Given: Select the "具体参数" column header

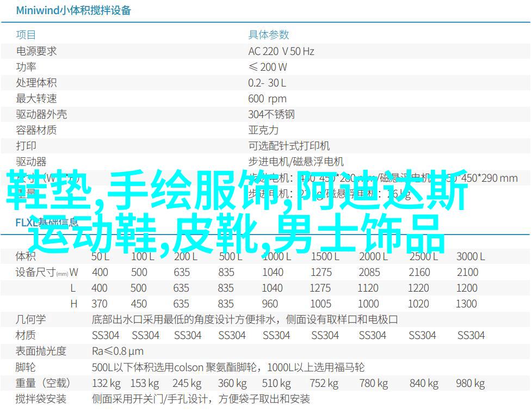Looking at the screenshot, I should point(268,35).
